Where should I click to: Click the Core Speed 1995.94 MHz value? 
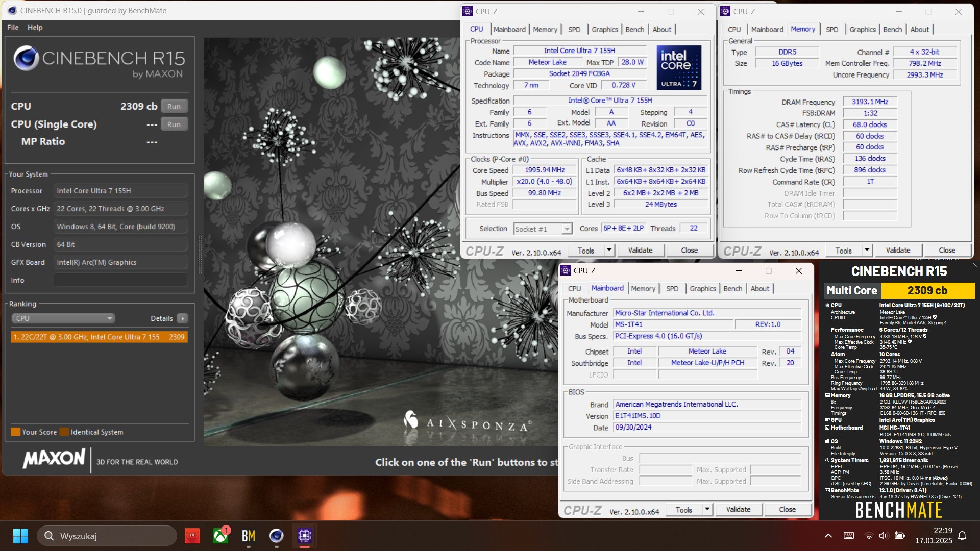pos(545,170)
